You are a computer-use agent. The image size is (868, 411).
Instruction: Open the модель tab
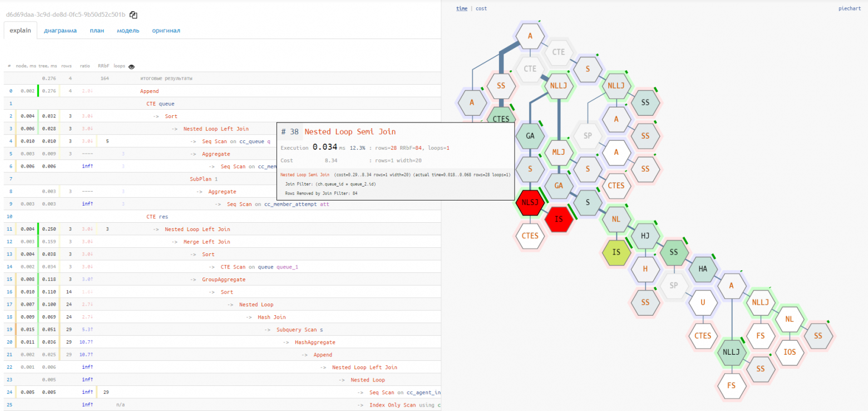tap(128, 31)
